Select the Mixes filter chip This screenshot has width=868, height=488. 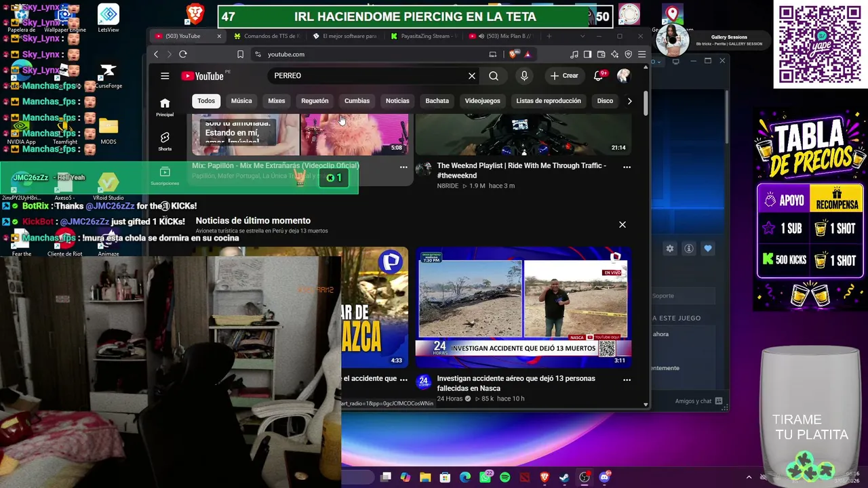(277, 101)
